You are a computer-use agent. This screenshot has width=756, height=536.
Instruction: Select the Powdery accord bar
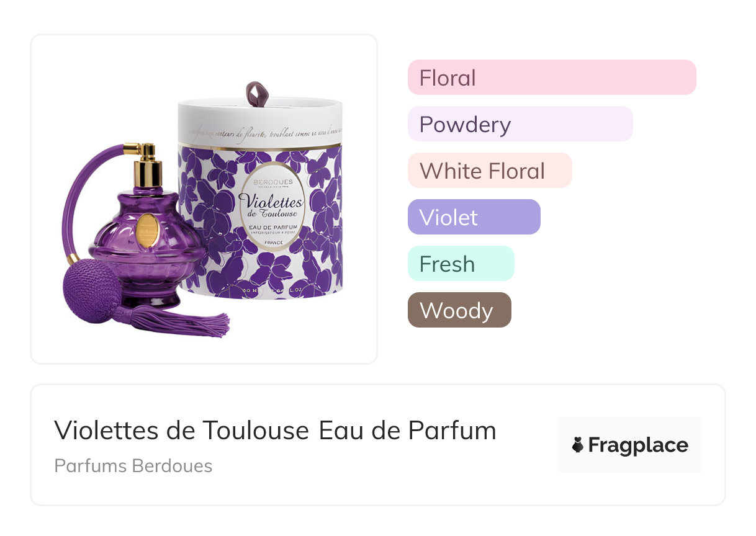coord(520,124)
